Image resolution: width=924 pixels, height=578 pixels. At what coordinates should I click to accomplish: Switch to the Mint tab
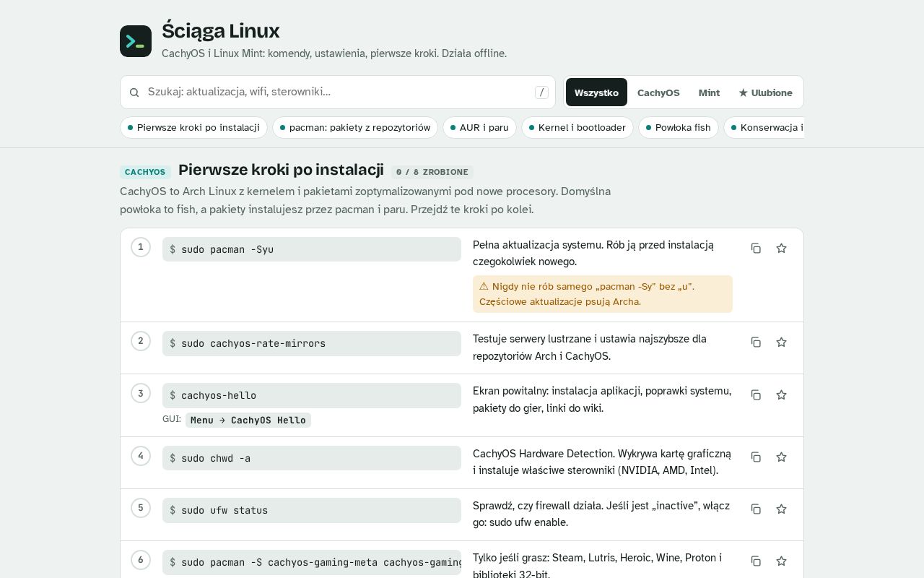point(709,92)
